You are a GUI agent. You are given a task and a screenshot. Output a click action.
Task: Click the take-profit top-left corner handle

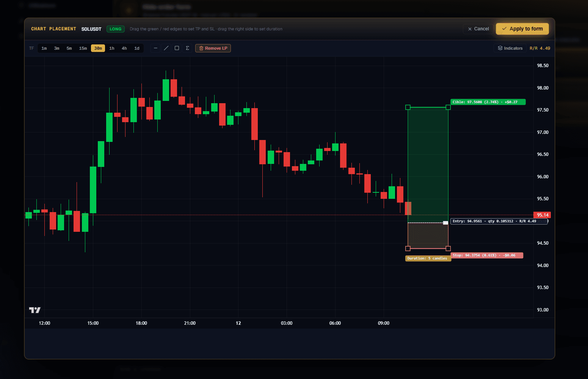pyautogui.click(x=408, y=107)
